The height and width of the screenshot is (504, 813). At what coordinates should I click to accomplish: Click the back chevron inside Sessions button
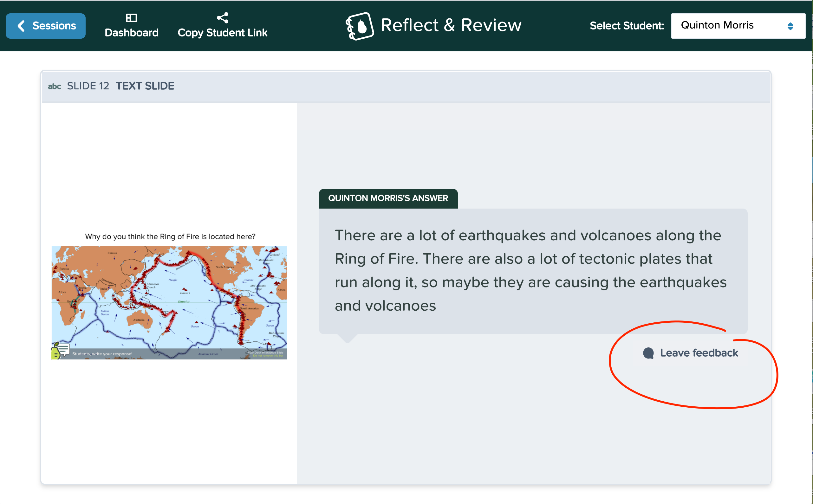click(x=22, y=26)
